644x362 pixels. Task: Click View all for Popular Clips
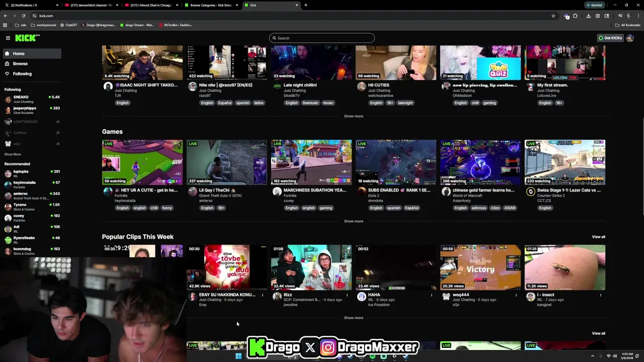tap(598, 237)
